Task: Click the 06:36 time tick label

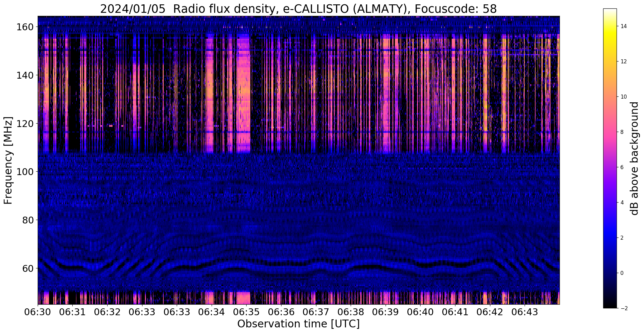Action: [281, 312]
